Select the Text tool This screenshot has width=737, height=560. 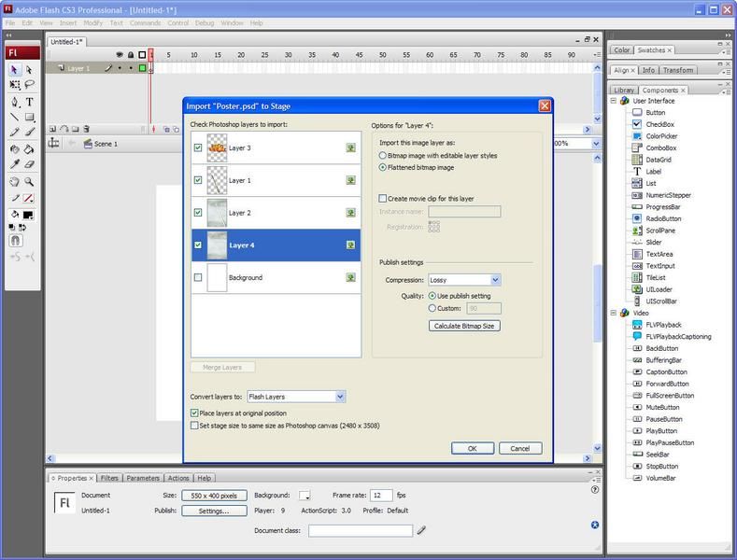point(29,102)
